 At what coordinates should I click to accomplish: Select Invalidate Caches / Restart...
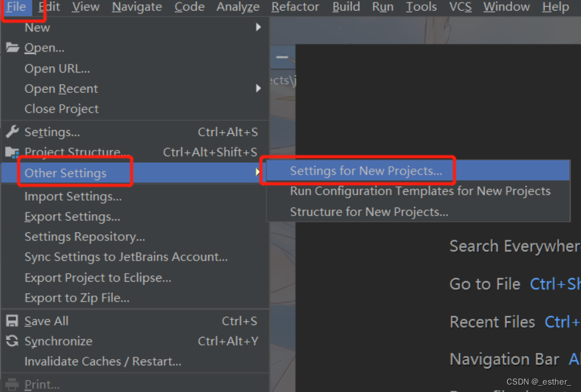point(135,362)
